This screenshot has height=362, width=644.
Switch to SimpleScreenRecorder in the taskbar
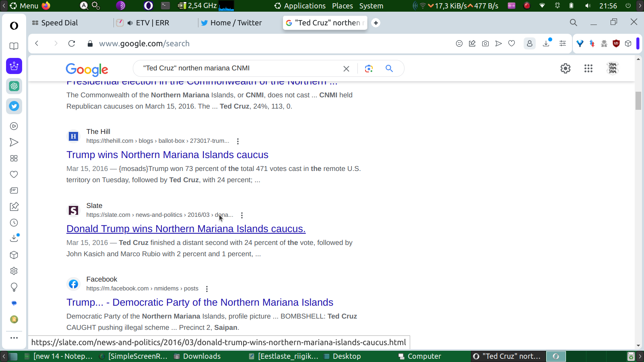pyautogui.click(x=133, y=356)
